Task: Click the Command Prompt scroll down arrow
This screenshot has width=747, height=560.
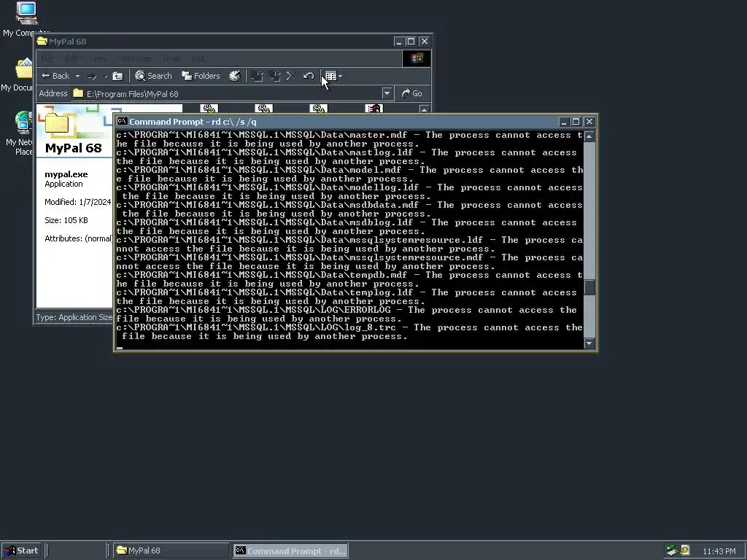Action: [x=589, y=343]
